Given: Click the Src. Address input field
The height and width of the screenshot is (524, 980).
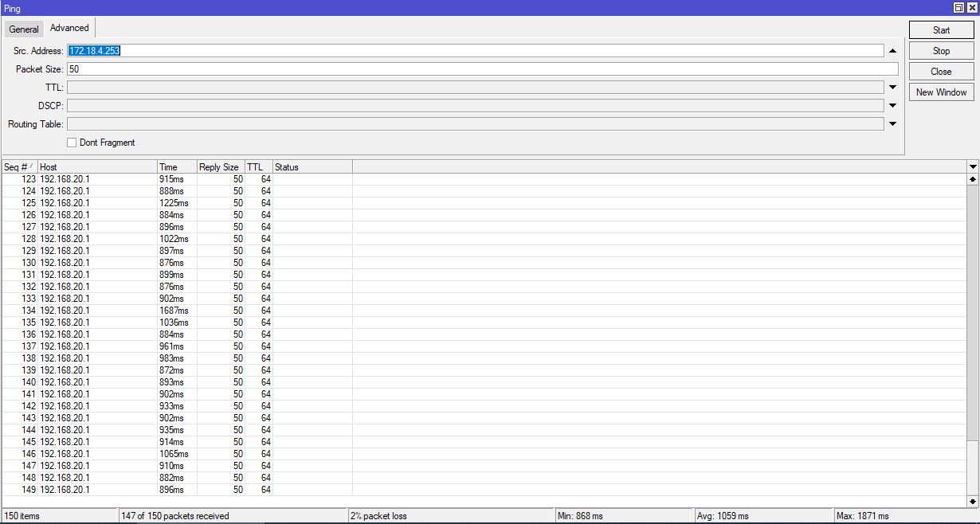Looking at the screenshot, I should 319,50.
